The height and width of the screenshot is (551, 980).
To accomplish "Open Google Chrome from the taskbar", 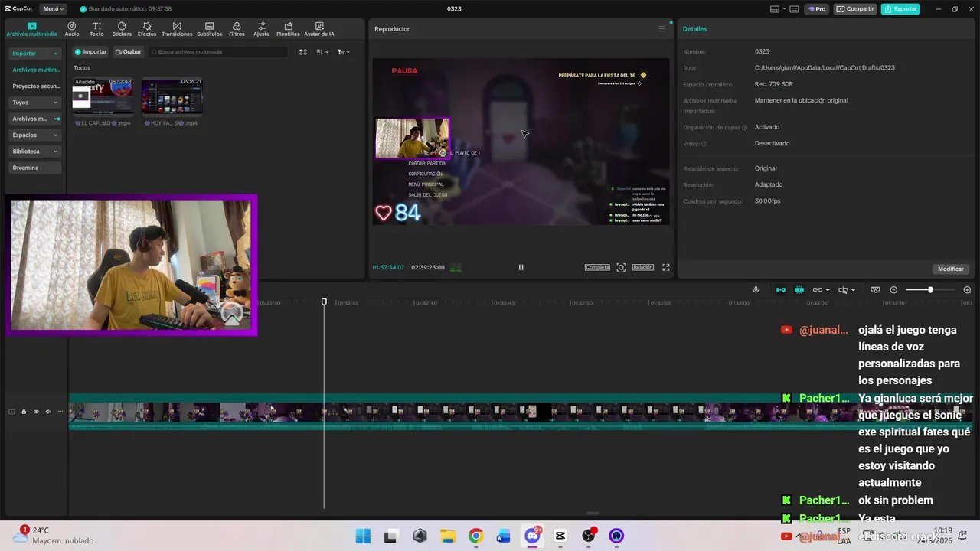I will (475, 536).
